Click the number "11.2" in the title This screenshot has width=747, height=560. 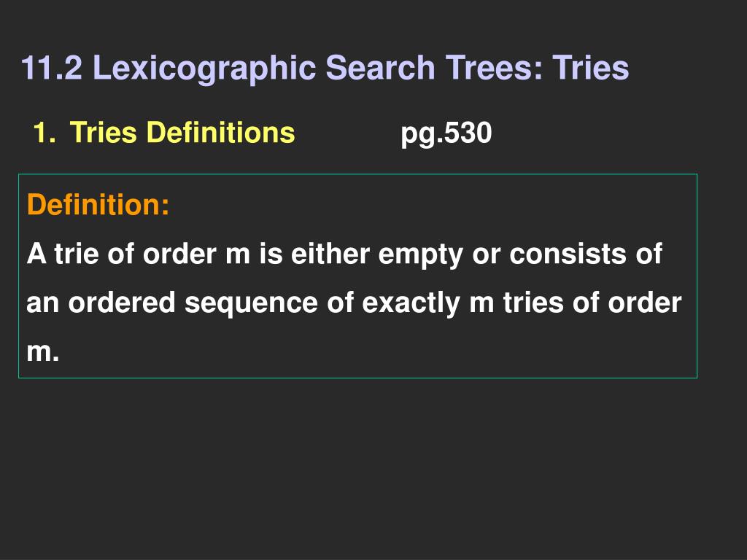pyautogui.click(x=52, y=68)
